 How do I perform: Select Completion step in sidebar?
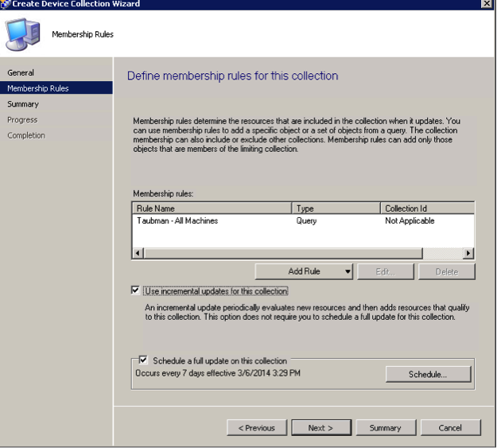click(x=26, y=135)
